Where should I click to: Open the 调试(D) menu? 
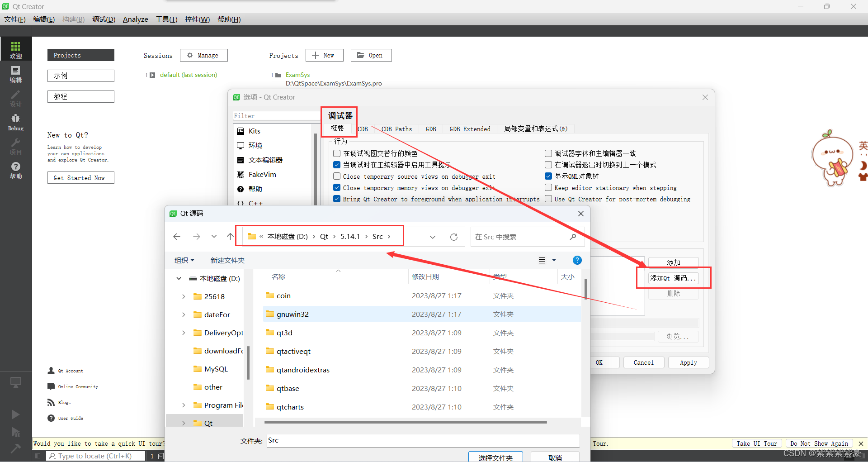104,19
